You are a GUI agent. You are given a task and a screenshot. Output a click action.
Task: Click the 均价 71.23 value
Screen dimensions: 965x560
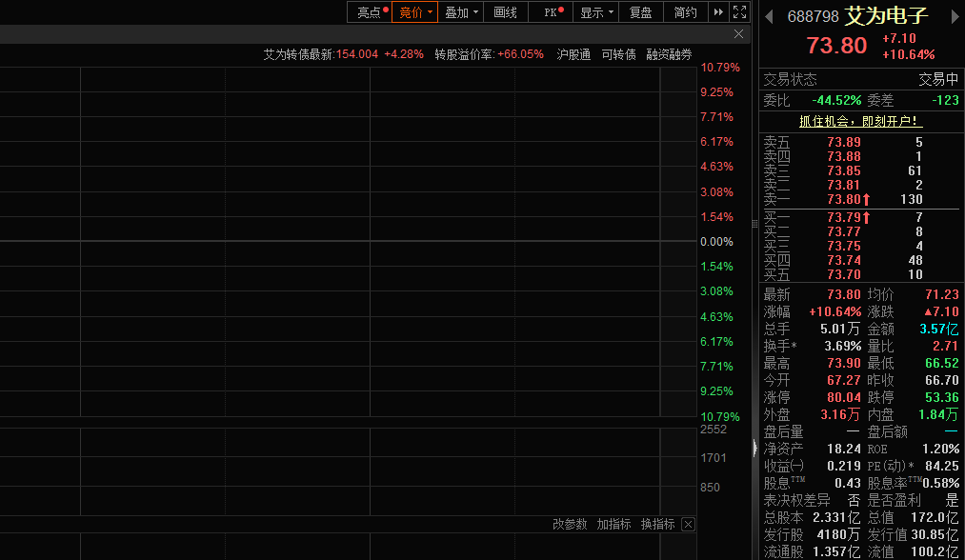point(941,295)
